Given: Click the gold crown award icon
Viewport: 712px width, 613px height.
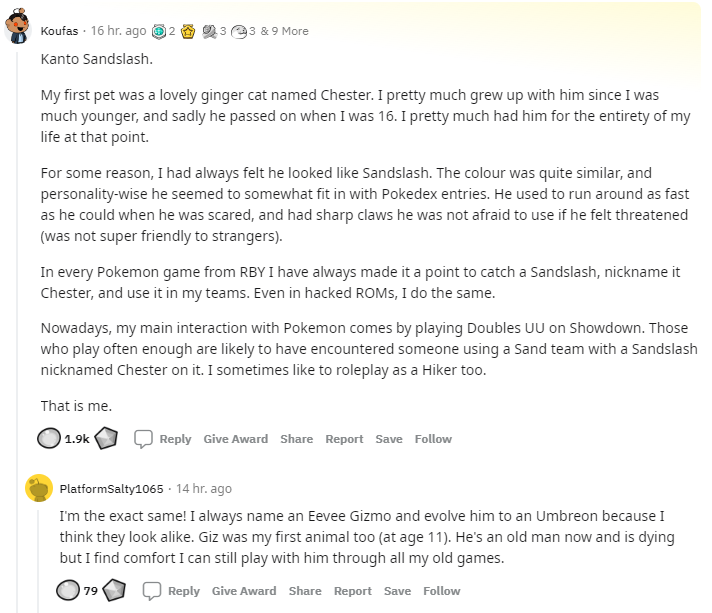Looking at the screenshot, I should tap(188, 31).
